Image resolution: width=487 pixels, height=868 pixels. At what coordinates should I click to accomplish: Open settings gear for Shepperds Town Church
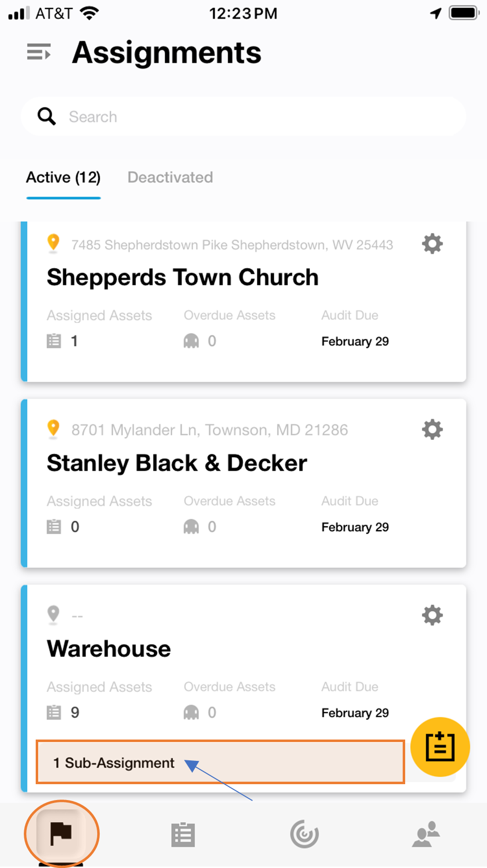(x=432, y=244)
